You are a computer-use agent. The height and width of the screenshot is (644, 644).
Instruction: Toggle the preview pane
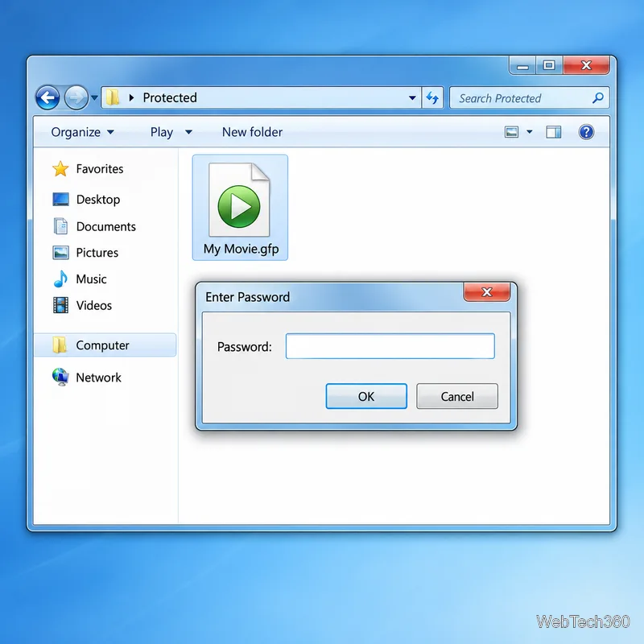coord(553,132)
